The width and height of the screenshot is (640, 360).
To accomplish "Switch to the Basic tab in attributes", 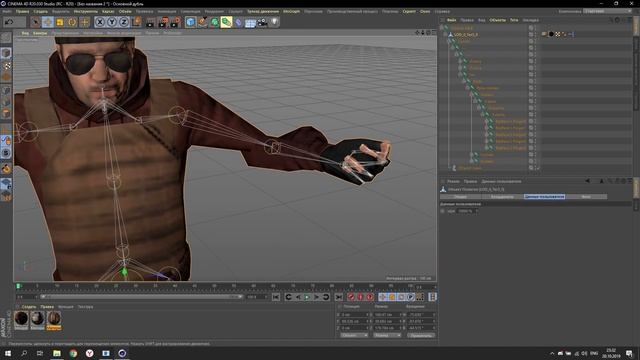I will [x=460, y=197].
